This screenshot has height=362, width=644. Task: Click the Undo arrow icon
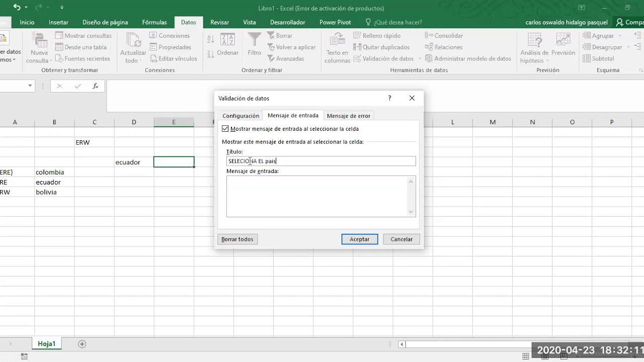(17, 8)
